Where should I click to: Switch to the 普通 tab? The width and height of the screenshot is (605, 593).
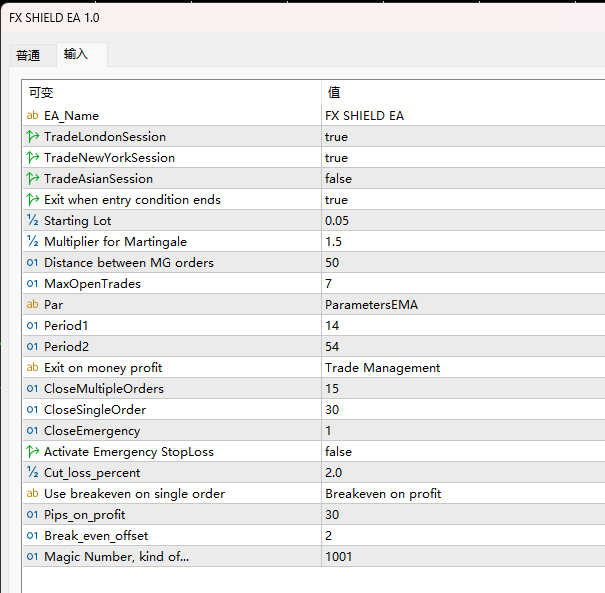click(x=28, y=56)
